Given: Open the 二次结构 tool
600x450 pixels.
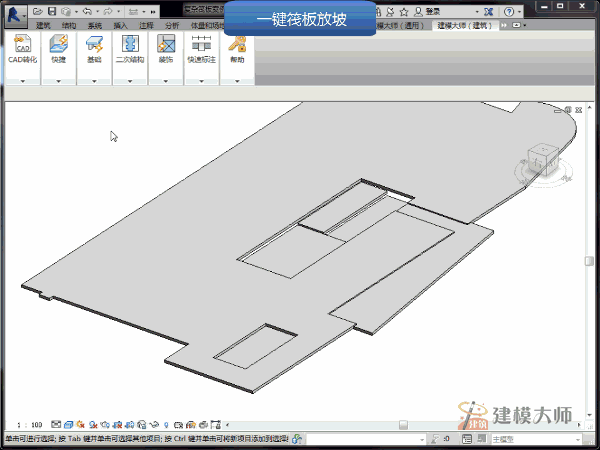Looking at the screenshot, I should coord(130,49).
